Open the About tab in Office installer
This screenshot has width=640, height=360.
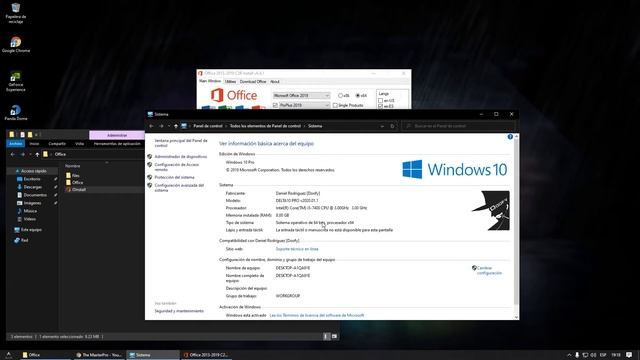[275, 82]
